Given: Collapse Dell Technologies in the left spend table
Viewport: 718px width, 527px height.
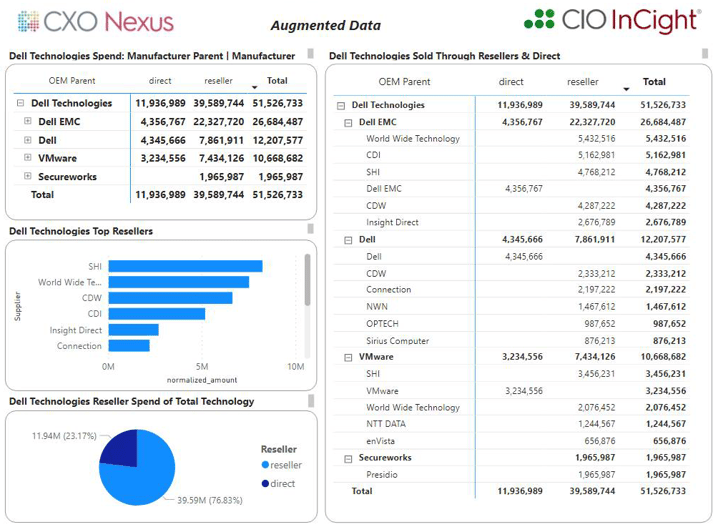Looking at the screenshot, I should [x=20, y=103].
